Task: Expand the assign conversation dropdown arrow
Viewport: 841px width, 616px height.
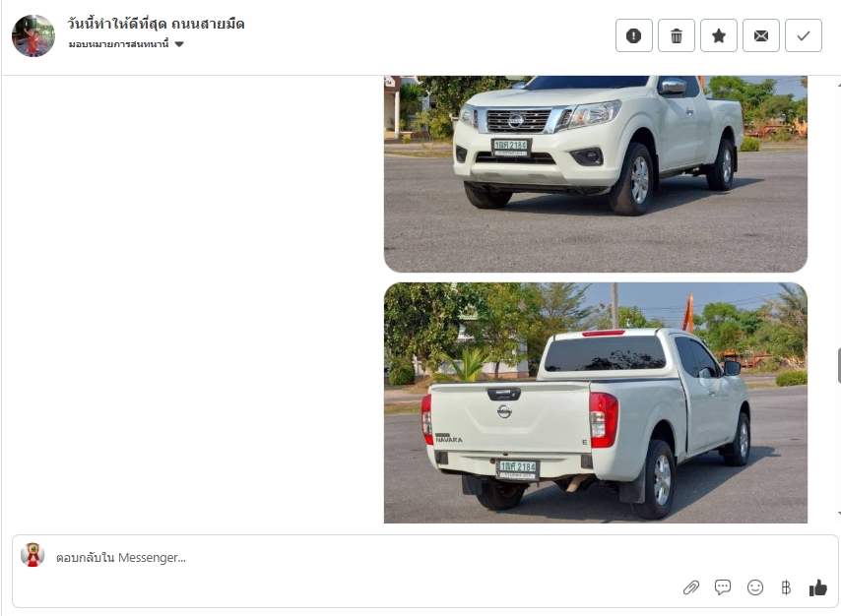Action: [179, 44]
